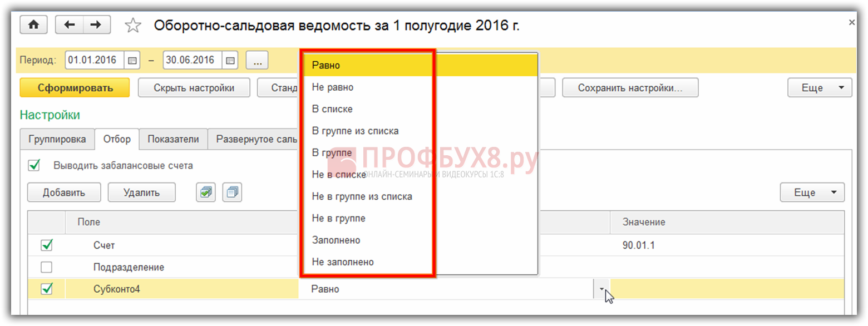Image resolution: width=868 pixels, height=326 pixels.
Task: Click the Сформировать button
Action: [75, 88]
